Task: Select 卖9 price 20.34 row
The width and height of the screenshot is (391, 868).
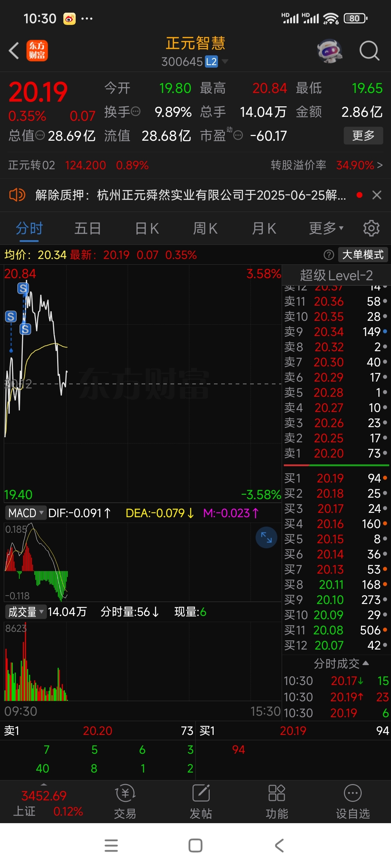Action: pos(336,332)
